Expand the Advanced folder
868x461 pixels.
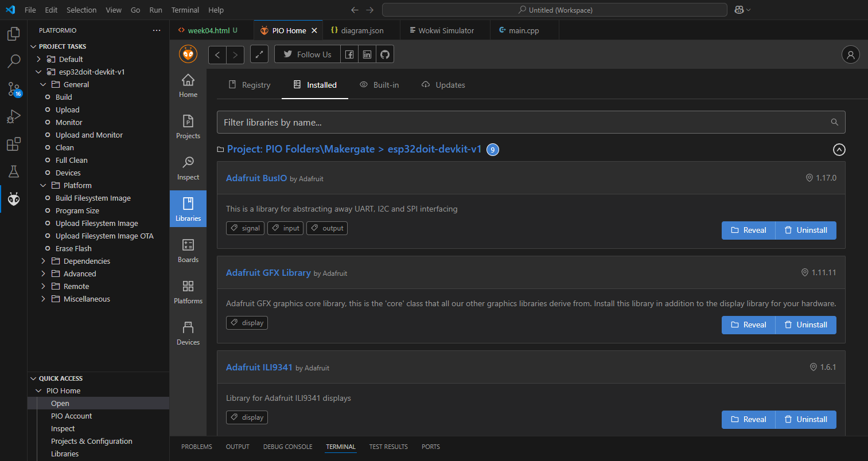tap(43, 274)
